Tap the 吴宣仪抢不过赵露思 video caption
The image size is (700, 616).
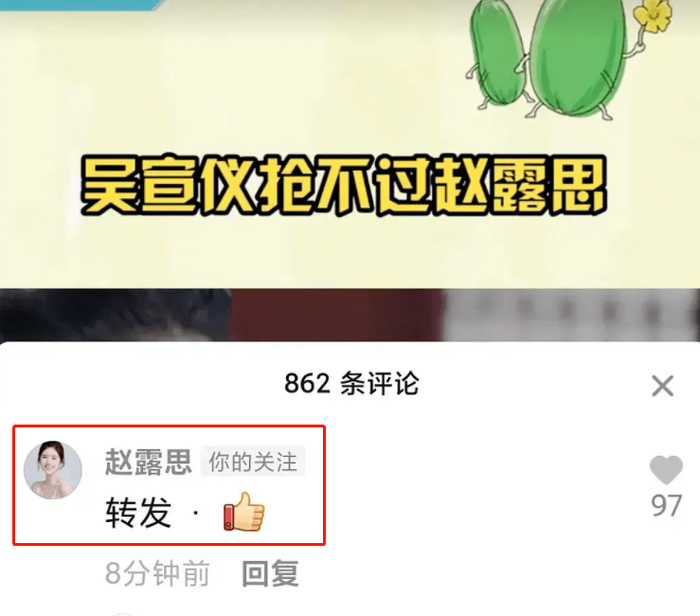pyautogui.click(x=344, y=185)
